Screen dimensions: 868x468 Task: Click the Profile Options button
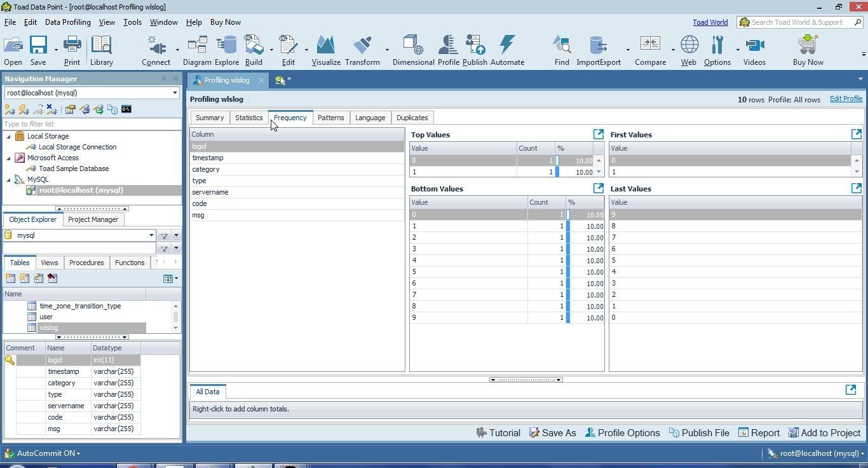(x=623, y=433)
